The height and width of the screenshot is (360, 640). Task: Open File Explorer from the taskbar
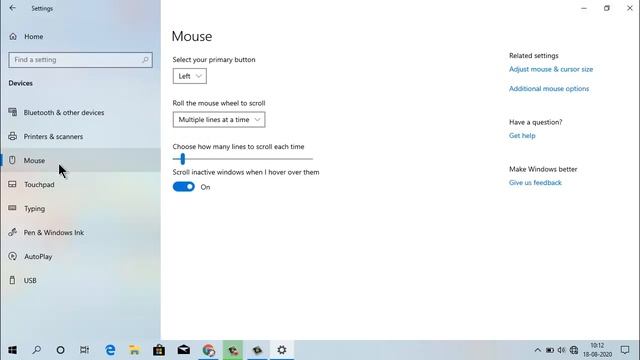(x=134, y=350)
